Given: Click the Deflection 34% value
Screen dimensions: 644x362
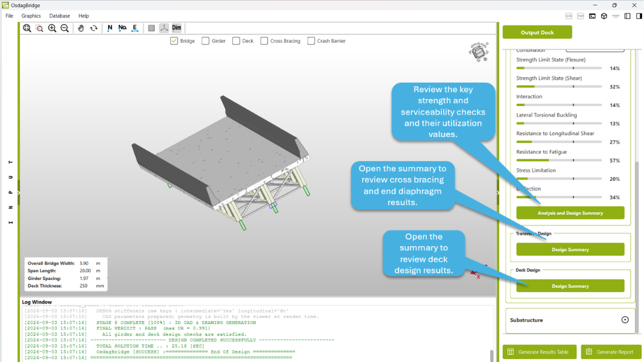Looking at the screenshot, I should [614, 197].
